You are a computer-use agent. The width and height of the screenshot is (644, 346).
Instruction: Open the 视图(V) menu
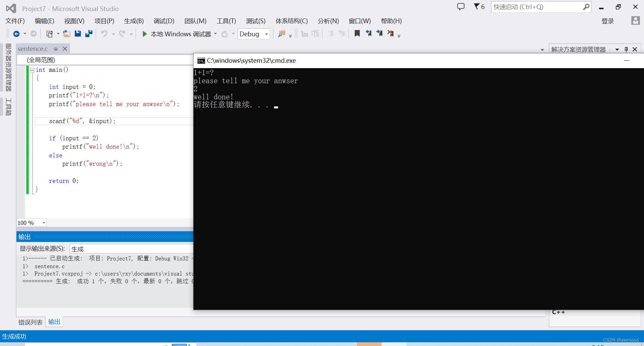tap(74, 21)
